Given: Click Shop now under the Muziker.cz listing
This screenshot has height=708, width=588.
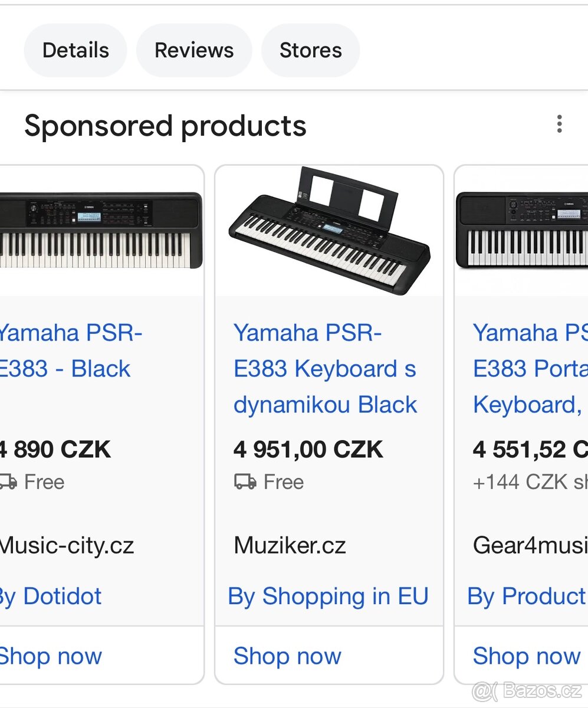Looking at the screenshot, I should tap(287, 655).
